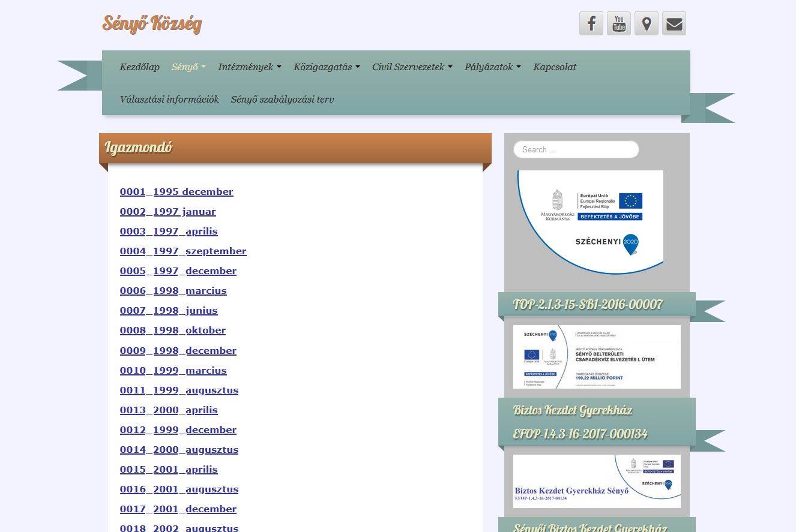Open the 0005_1997_december issue link

[x=178, y=271]
